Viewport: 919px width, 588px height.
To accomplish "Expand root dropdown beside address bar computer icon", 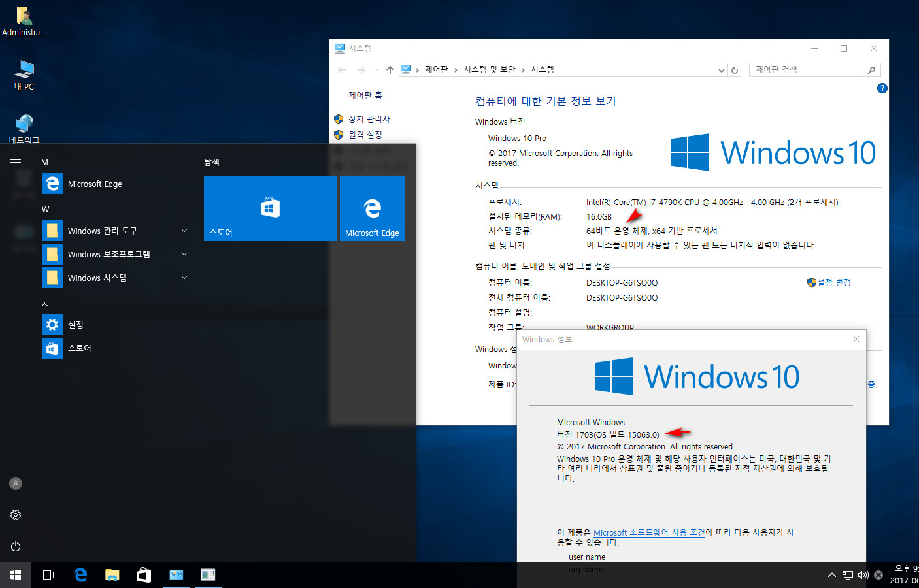I will click(417, 70).
